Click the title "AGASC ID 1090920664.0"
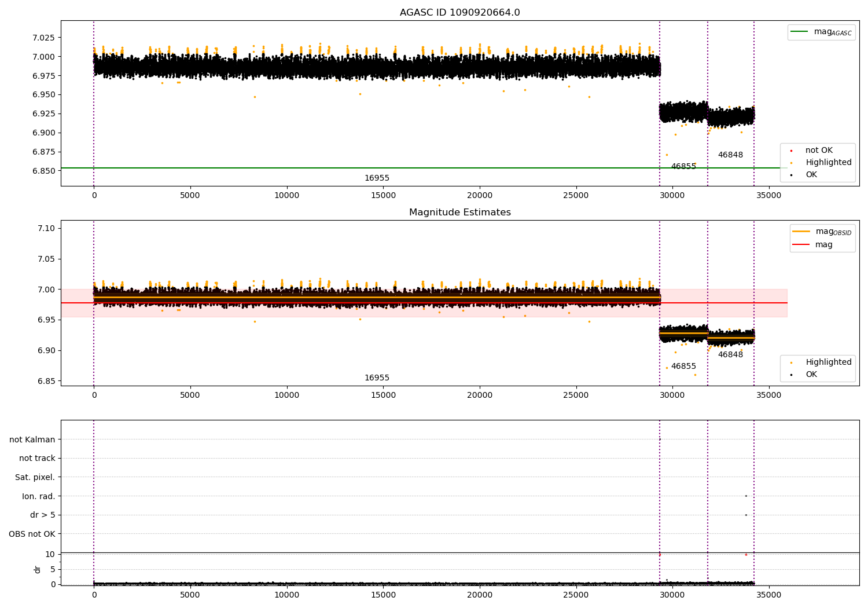 coord(459,13)
